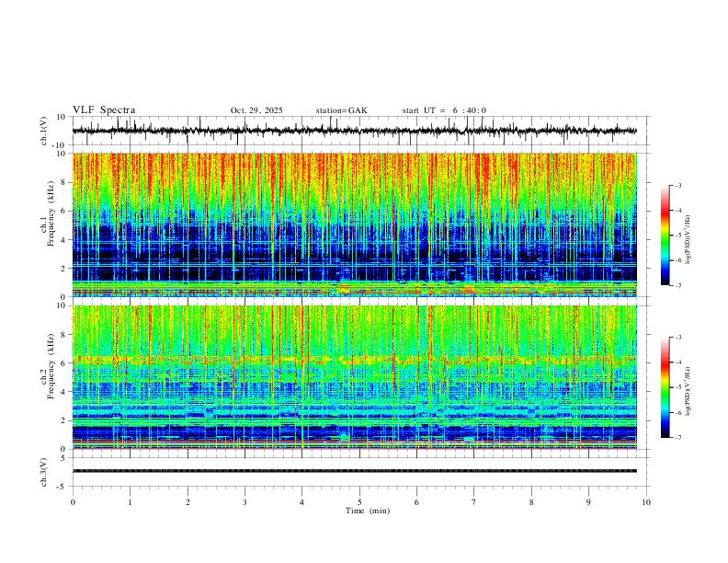Click the "station=GAK" header label

click(341, 110)
